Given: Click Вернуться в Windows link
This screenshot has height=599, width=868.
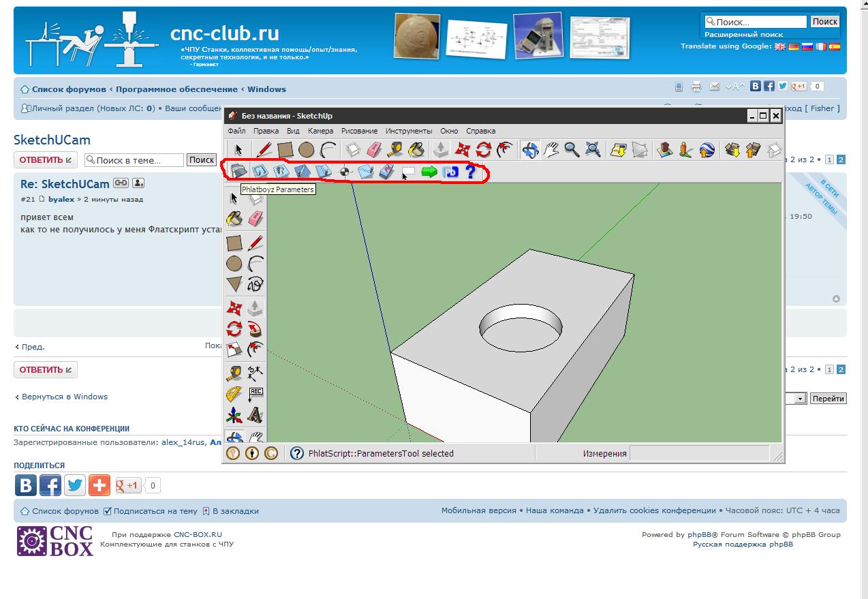Looking at the screenshot, I should tap(65, 397).
